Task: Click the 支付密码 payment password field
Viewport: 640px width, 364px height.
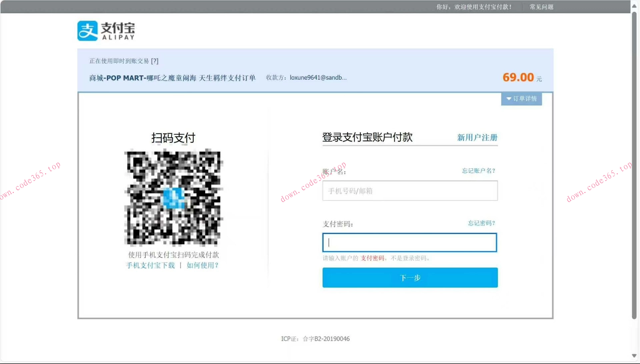Action: click(x=409, y=242)
